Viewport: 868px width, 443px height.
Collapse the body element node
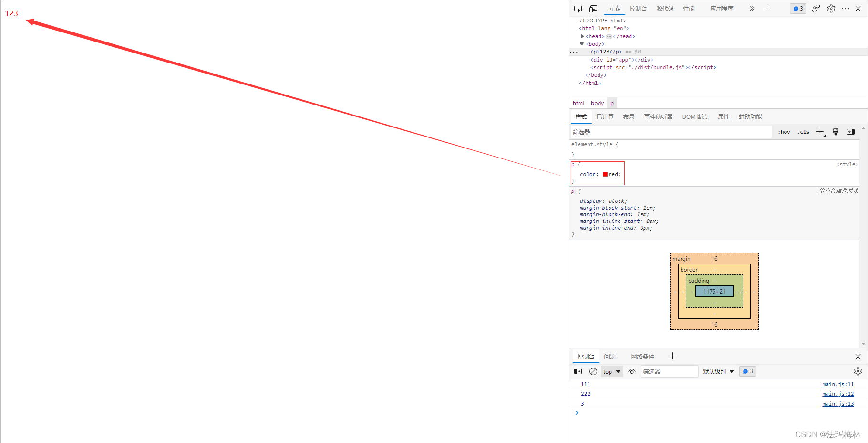click(582, 44)
